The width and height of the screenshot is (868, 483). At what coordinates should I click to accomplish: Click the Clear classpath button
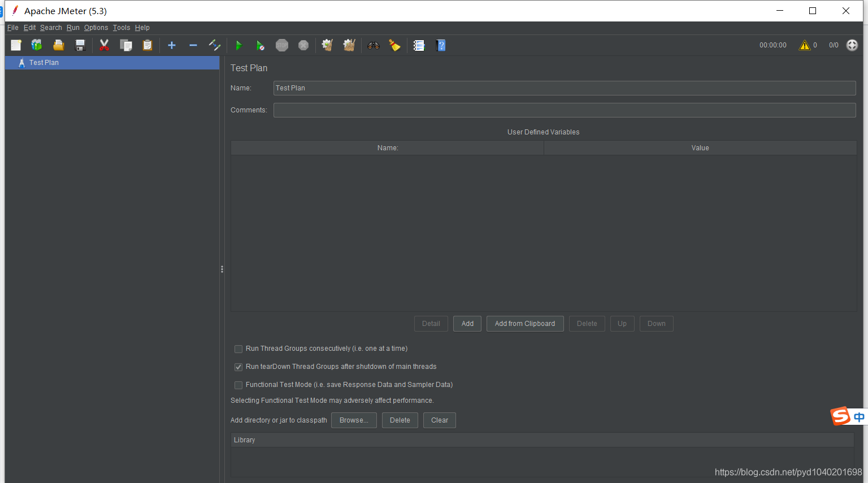coord(440,420)
